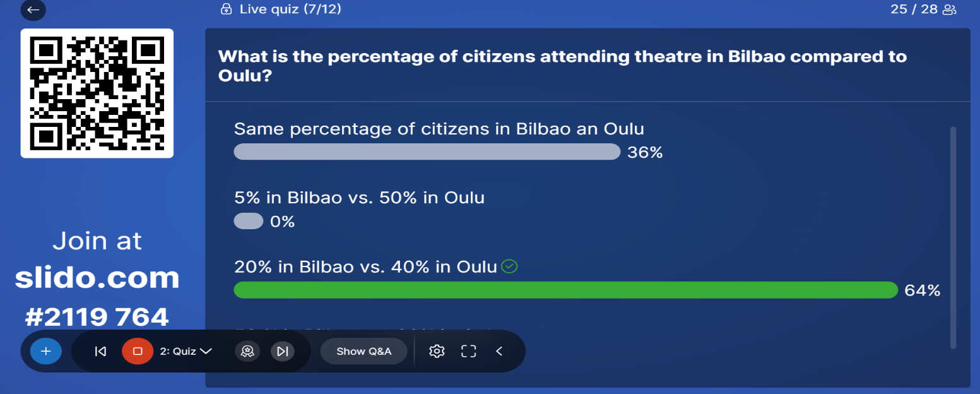Collapse the toolbar with left chevron
Screen dimensions: 980x394
tap(499, 351)
